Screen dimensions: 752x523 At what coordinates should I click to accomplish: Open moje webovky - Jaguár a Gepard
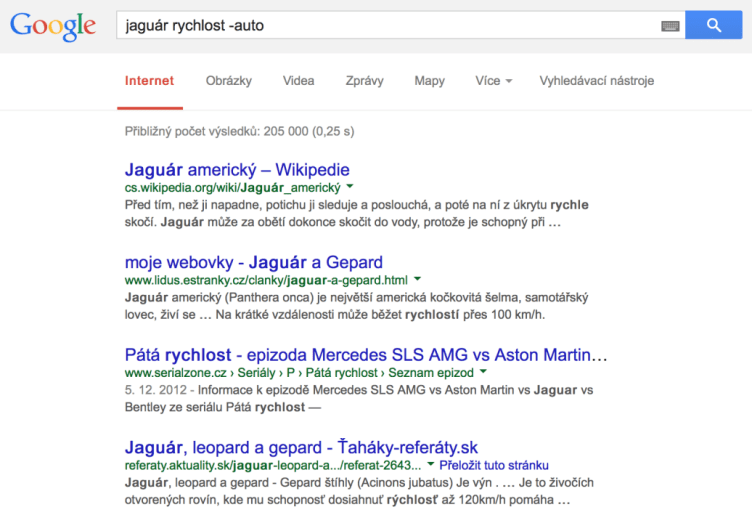coord(254,262)
